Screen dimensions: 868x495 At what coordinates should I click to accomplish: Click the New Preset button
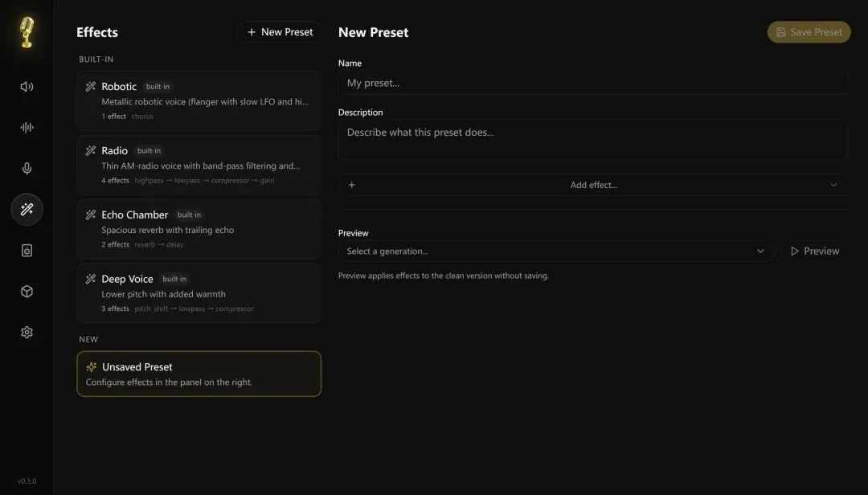(x=280, y=32)
